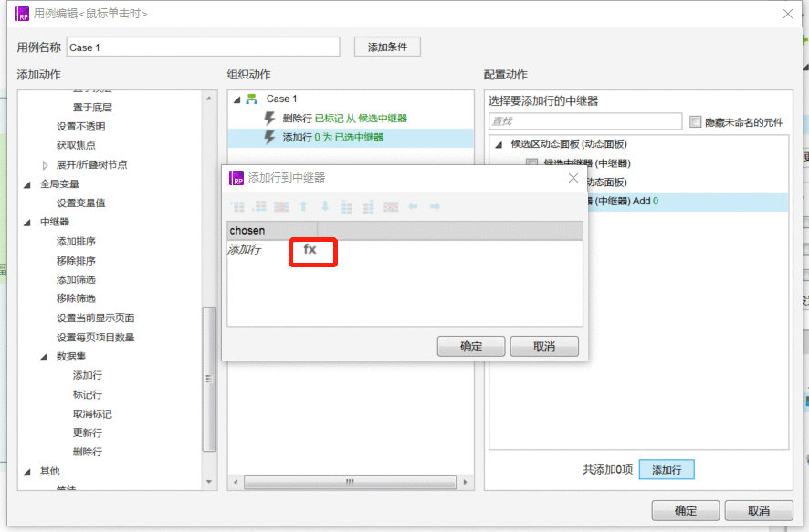Collapse the 数据集 subcategory
This screenshot has height=532, width=809.
(x=44, y=357)
